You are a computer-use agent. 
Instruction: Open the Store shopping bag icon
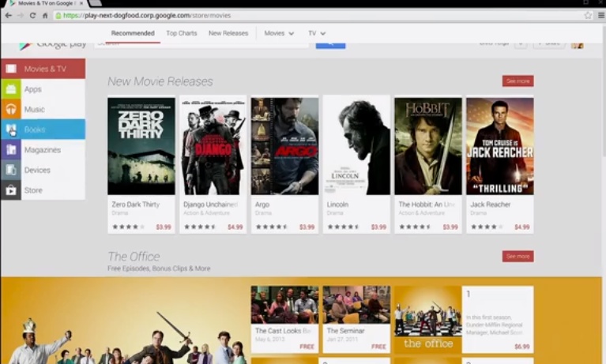pyautogui.click(x=11, y=190)
